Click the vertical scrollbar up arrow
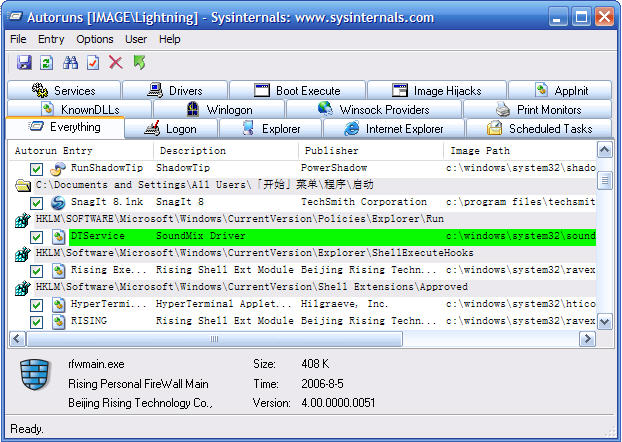The image size is (622, 442). (604, 150)
